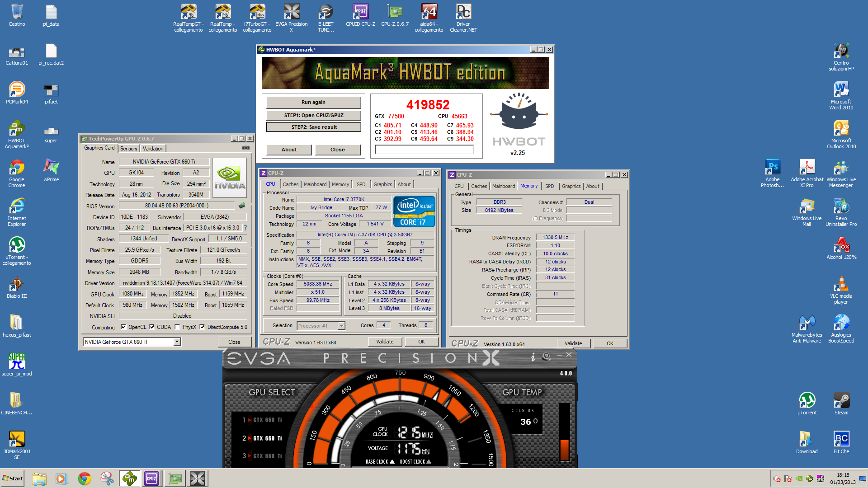Click STEP2: Save result button

click(x=313, y=127)
